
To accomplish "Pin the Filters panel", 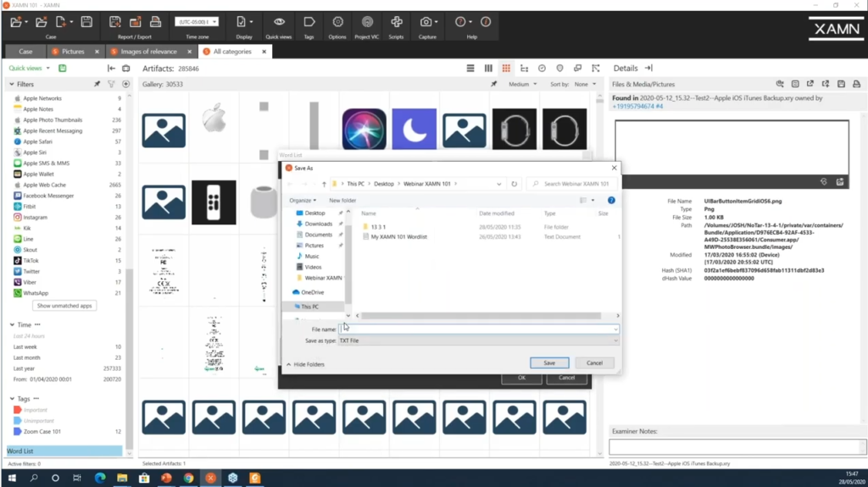I will (x=97, y=84).
